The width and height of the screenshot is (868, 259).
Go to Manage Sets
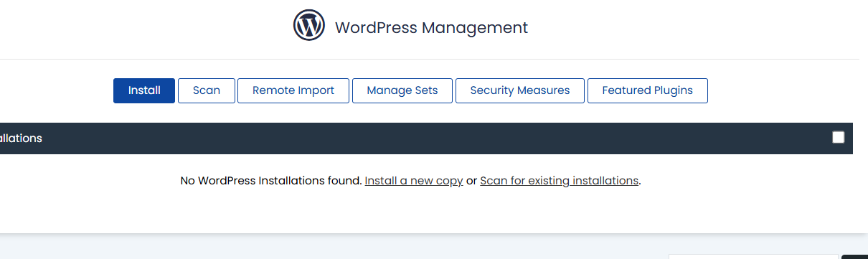[x=402, y=90]
